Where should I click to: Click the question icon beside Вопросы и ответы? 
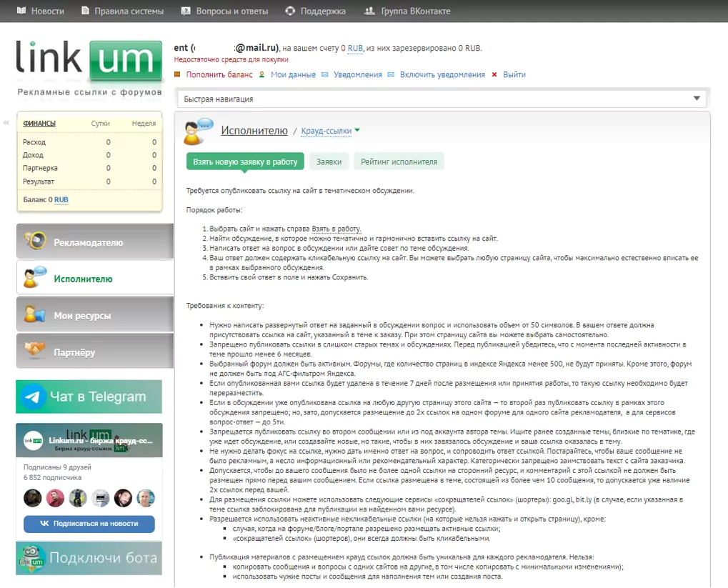click(186, 11)
